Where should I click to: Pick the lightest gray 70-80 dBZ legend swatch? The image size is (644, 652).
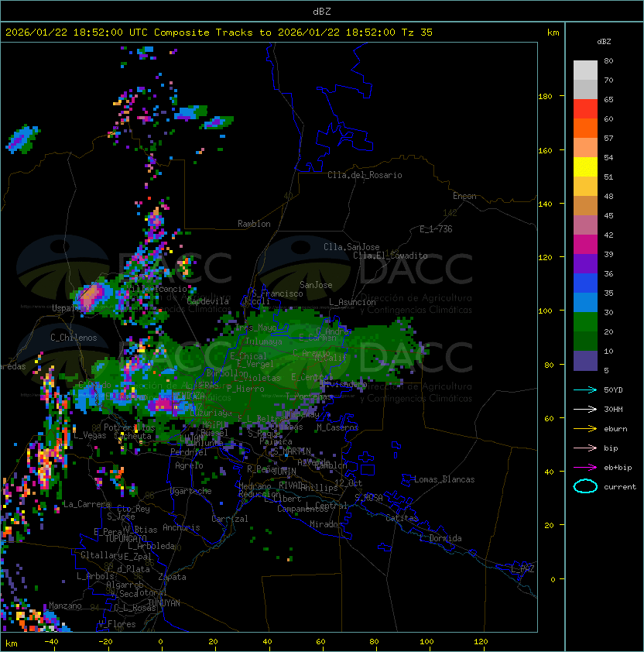click(585, 70)
